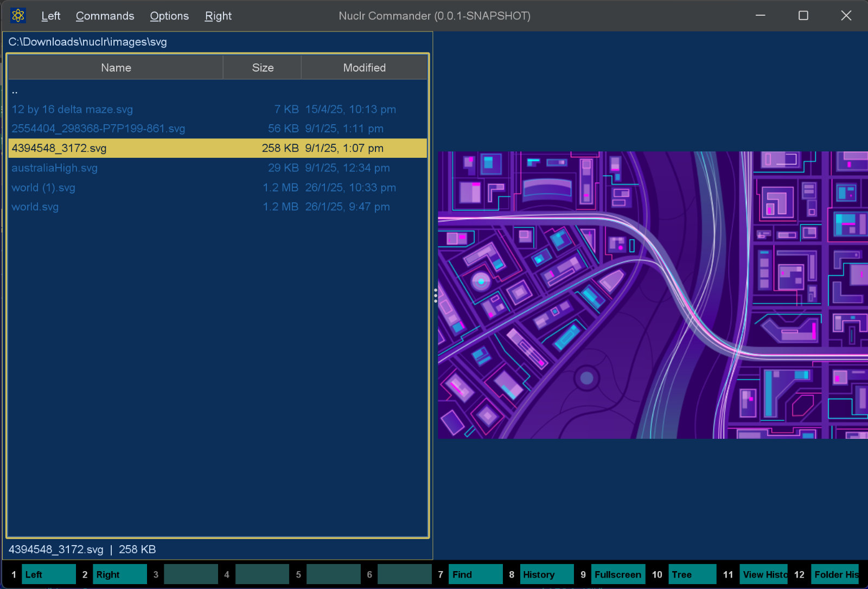Open View History function key 11 button
This screenshot has height=589, width=868.
764,574
